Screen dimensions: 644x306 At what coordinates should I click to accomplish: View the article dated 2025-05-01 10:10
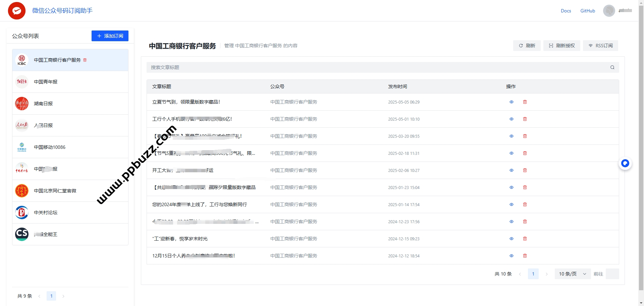coord(512,119)
